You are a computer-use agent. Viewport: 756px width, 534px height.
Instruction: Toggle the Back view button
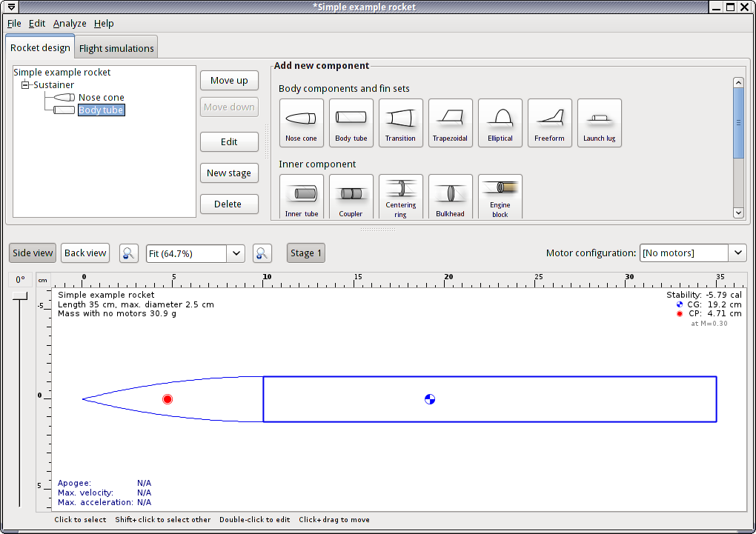click(85, 253)
